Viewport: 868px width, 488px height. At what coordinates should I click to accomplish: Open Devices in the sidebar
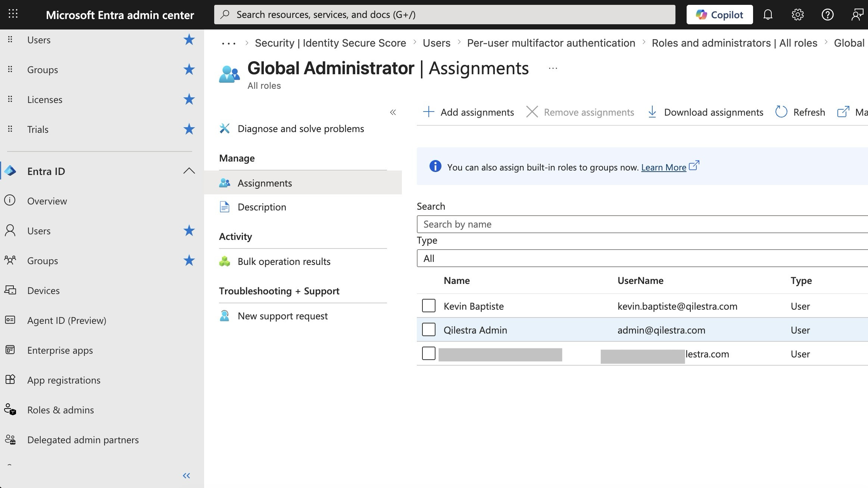(43, 290)
